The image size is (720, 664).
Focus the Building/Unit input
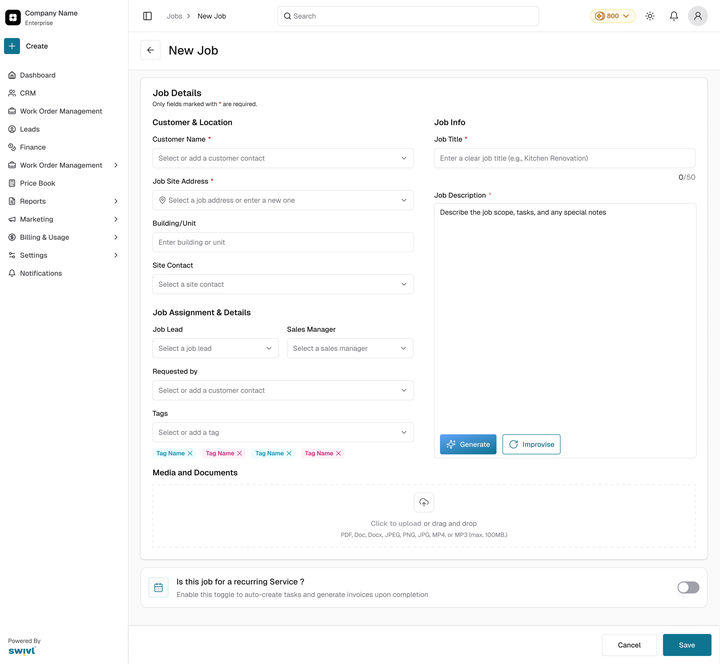(283, 242)
